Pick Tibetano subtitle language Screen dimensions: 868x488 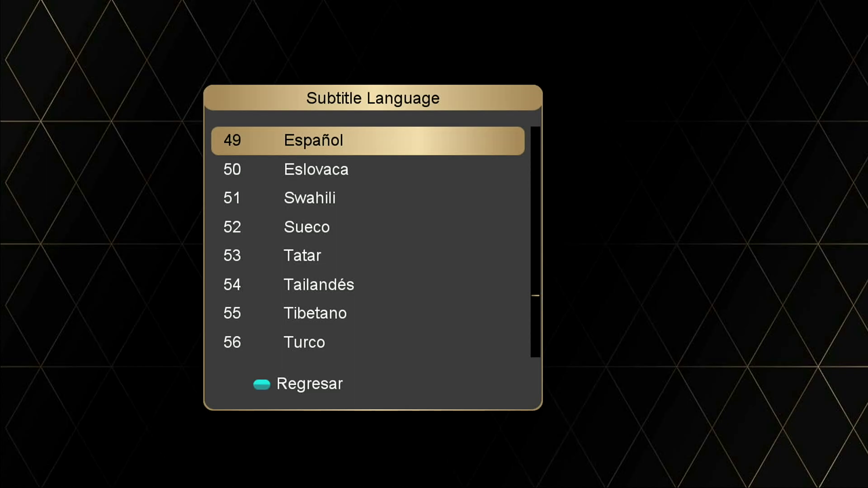point(315,313)
